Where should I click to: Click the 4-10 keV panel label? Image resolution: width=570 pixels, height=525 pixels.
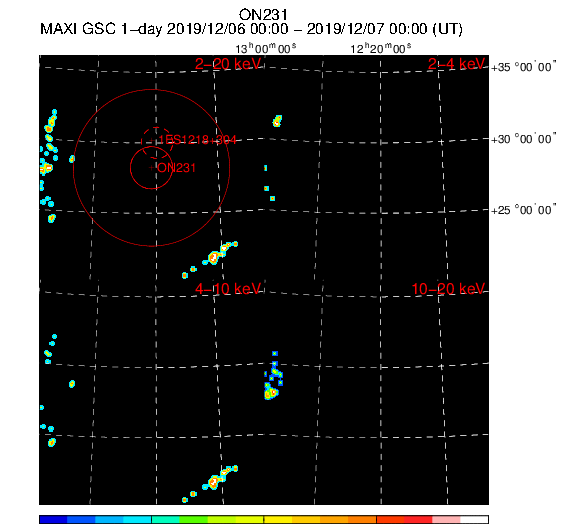pyautogui.click(x=228, y=289)
